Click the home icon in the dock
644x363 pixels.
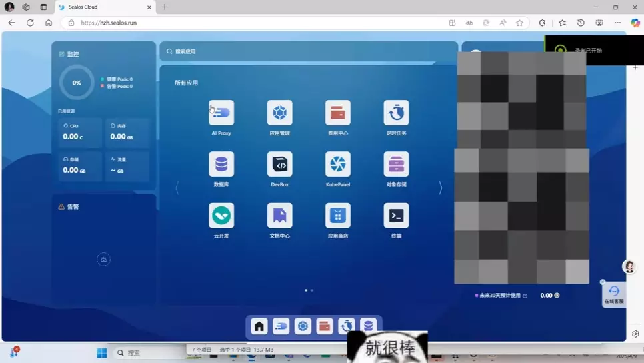[x=259, y=326]
